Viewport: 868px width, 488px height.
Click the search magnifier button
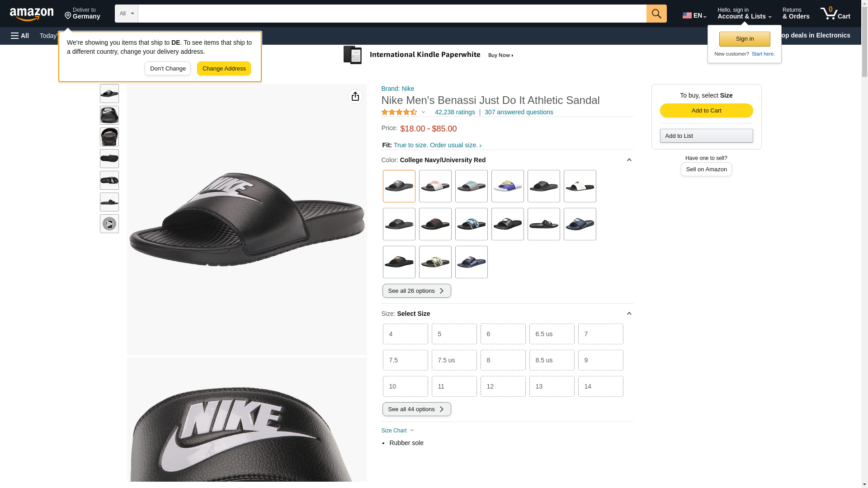[x=656, y=14]
